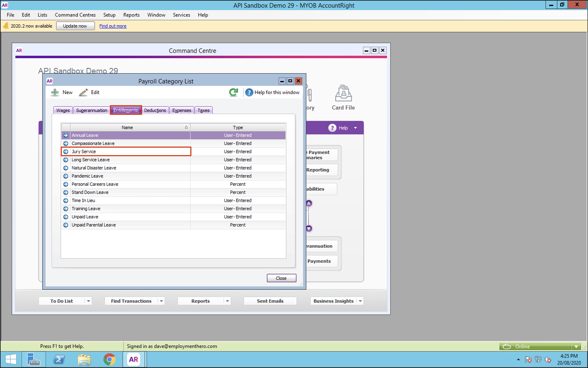
Task: Select the Entitlements tab
Action: (x=126, y=110)
